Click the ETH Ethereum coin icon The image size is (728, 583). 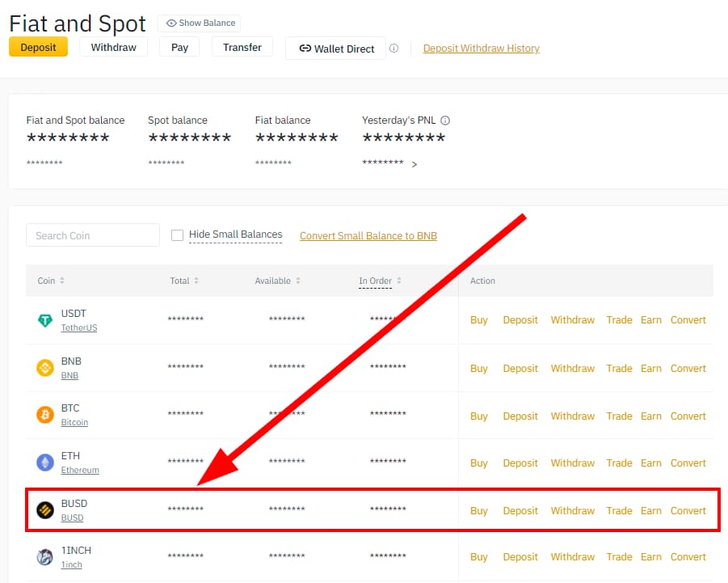[45, 463]
